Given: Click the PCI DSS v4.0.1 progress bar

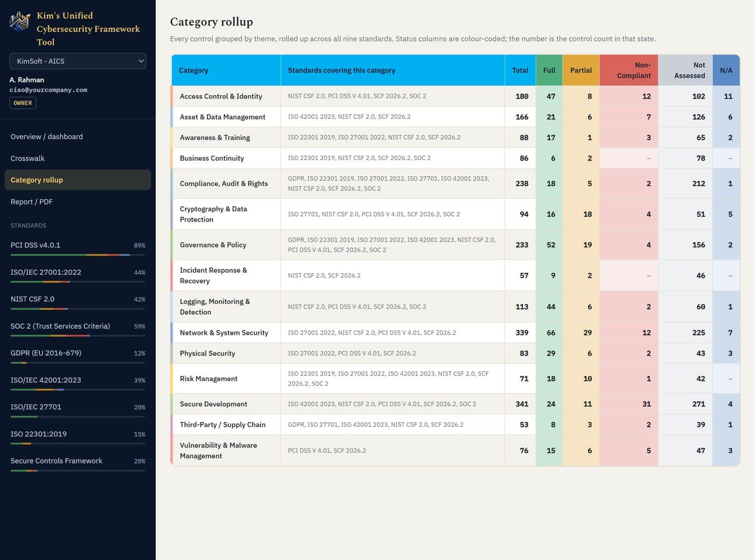Looking at the screenshot, I should click(x=78, y=254).
